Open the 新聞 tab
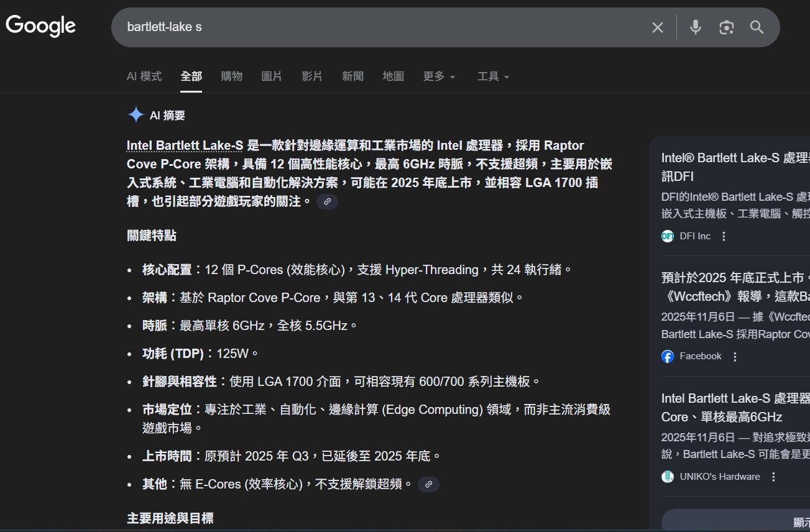Viewport: 810px width, 532px height. coord(352,76)
